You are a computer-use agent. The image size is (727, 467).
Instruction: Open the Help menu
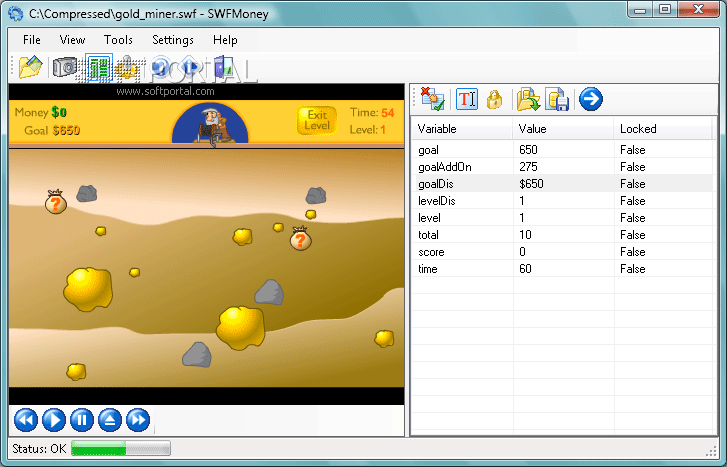click(225, 40)
